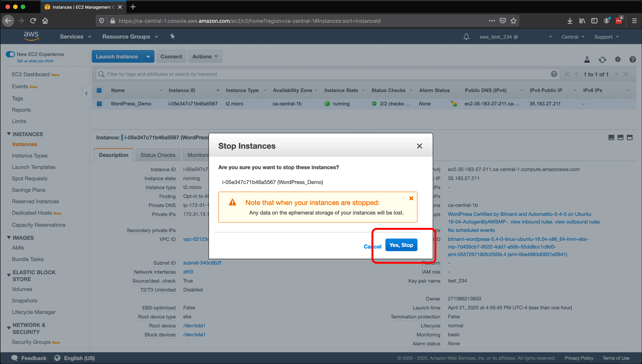Bookmark this page with star icon

[513, 21]
